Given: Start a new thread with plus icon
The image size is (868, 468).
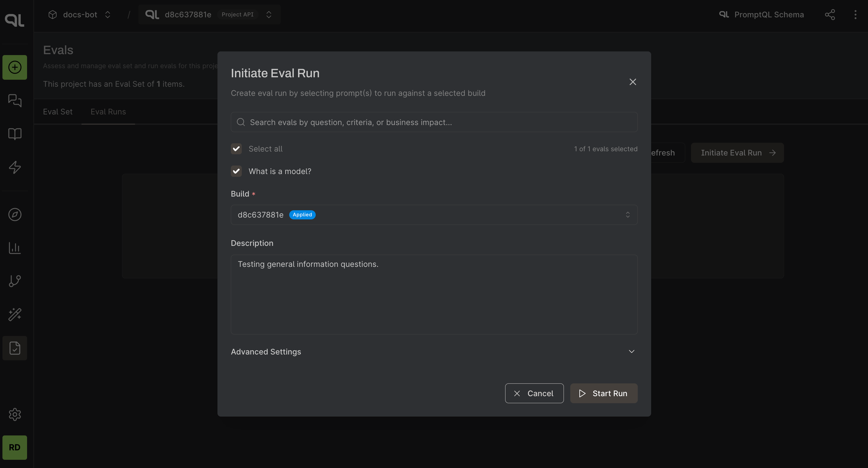Looking at the screenshot, I should pyautogui.click(x=15, y=67).
